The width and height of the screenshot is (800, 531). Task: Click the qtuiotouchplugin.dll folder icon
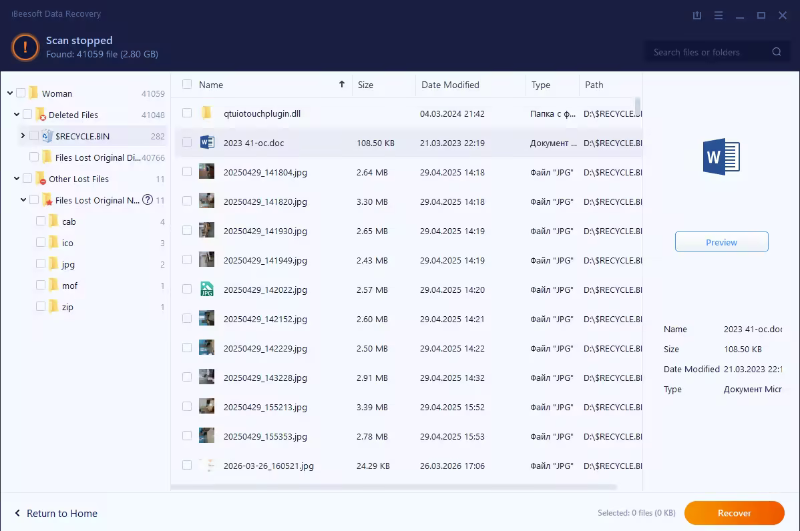(207, 114)
